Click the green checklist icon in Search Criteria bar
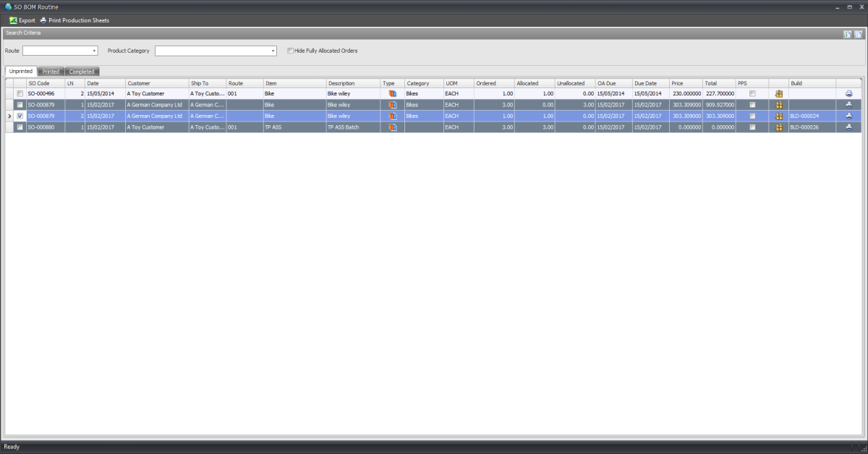This screenshot has width=868, height=454. pyautogui.click(x=848, y=33)
